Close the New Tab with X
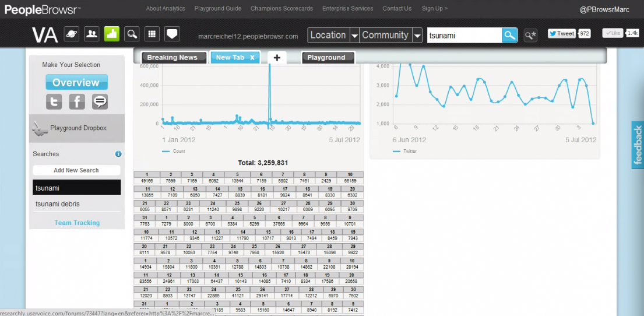Screen dimensions: 644x316 (252, 58)
